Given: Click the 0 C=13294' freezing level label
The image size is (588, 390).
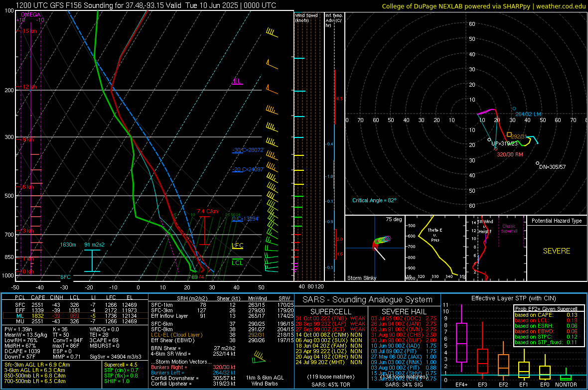Looking at the screenshot, I should click(x=246, y=219).
